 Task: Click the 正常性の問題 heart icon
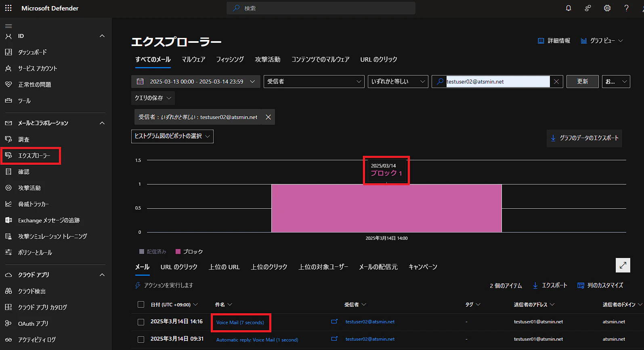[x=8, y=84]
